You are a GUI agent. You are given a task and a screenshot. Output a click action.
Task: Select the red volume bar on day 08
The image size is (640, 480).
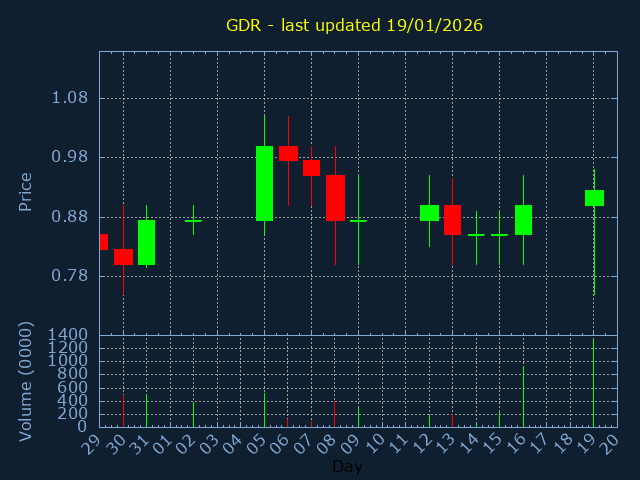pyautogui.click(x=335, y=414)
